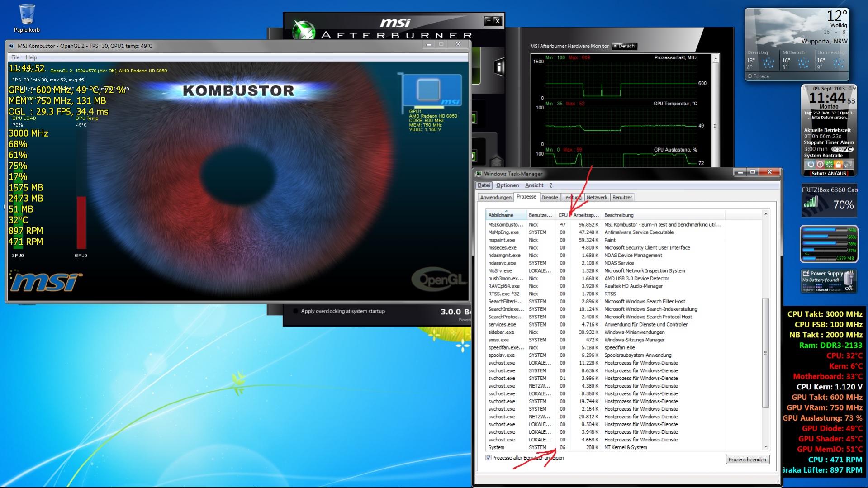Toggle 'Schutz AN/AUS' in the clock gadget
The image size is (868, 488).
829,173
